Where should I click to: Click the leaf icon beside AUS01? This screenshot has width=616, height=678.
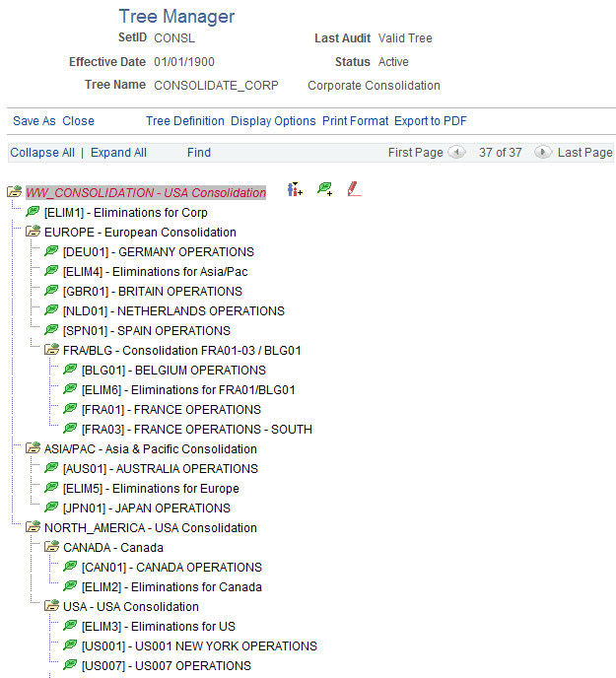pyautogui.click(x=51, y=467)
